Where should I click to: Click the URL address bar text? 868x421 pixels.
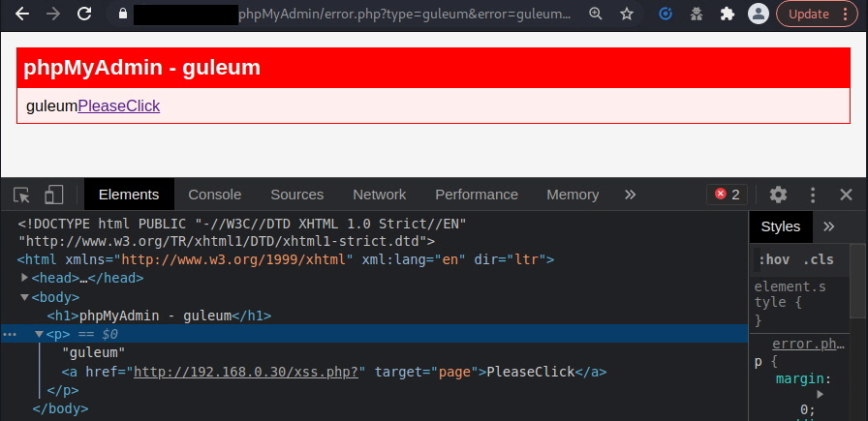point(405,14)
